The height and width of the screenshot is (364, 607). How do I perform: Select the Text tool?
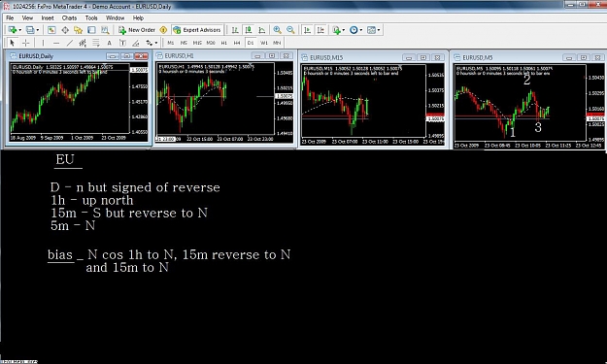pyautogui.click(x=109, y=43)
